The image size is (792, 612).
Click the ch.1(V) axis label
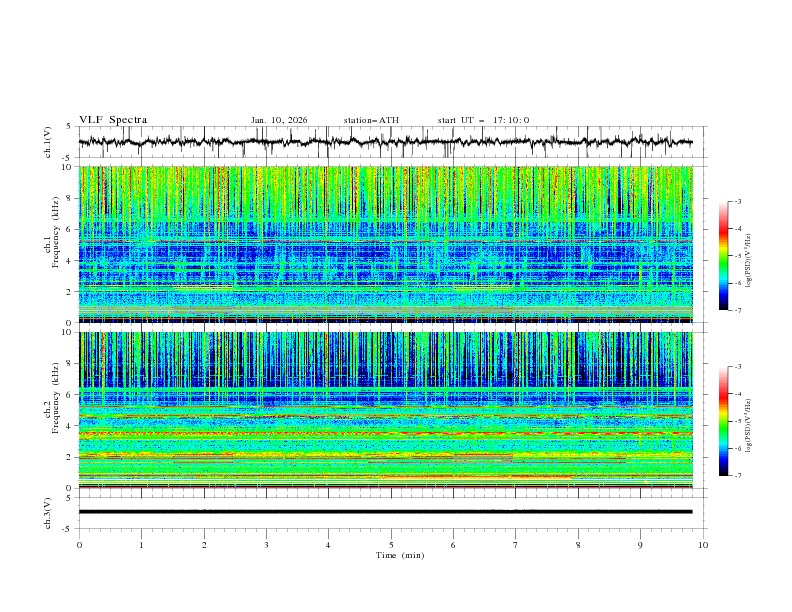pyautogui.click(x=48, y=142)
